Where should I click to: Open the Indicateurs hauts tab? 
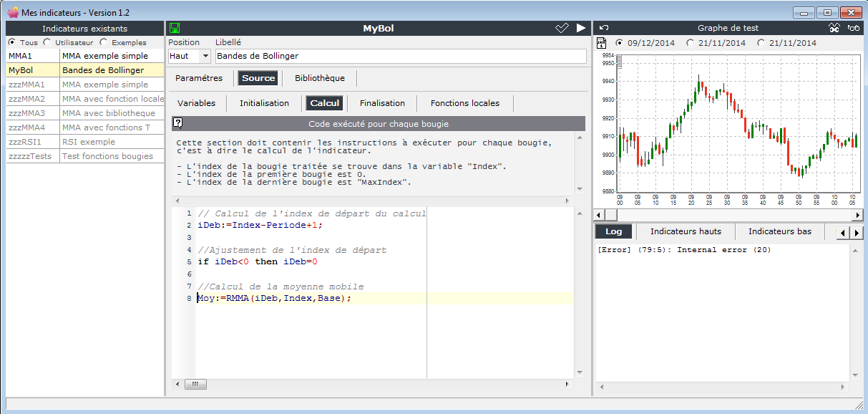coord(686,231)
